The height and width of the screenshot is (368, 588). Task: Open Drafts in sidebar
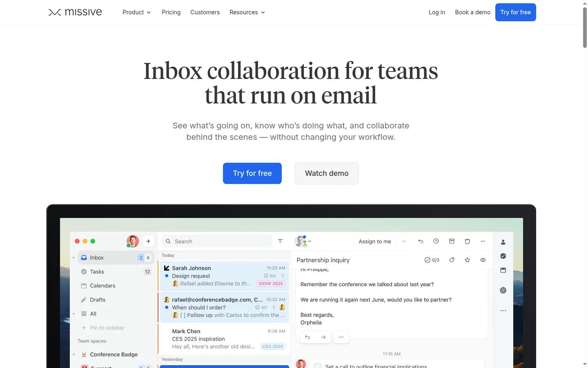coord(116,300)
